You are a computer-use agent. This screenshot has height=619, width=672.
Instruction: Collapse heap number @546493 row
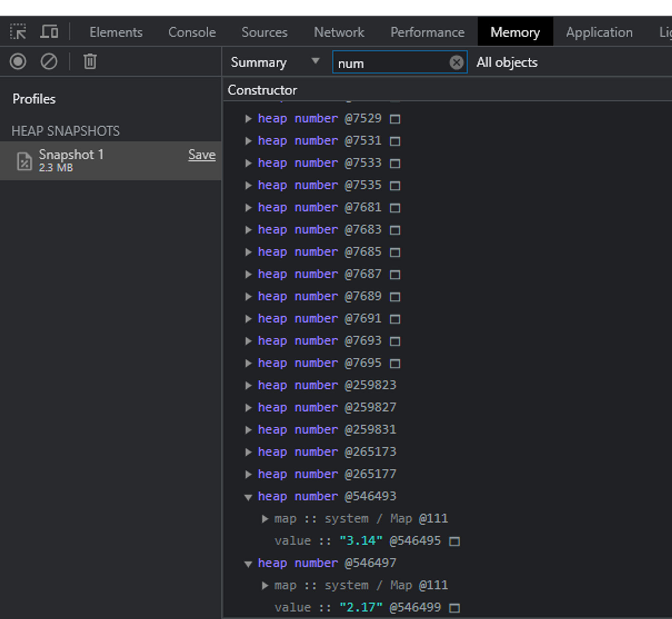click(248, 497)
